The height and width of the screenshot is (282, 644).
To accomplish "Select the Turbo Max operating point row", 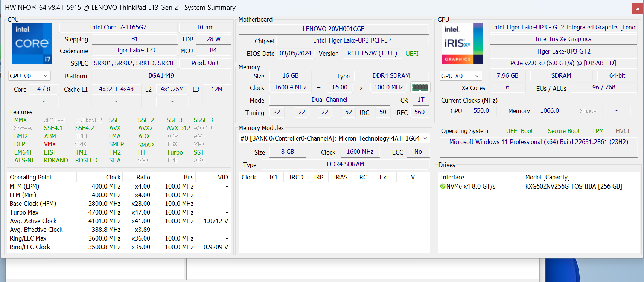I will coord(119,212).
